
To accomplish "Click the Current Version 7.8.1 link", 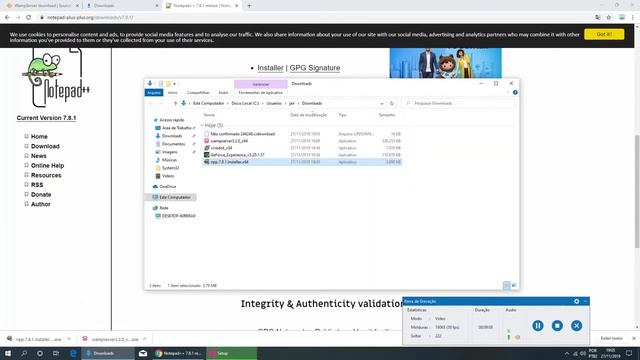I will coord(46,118).
